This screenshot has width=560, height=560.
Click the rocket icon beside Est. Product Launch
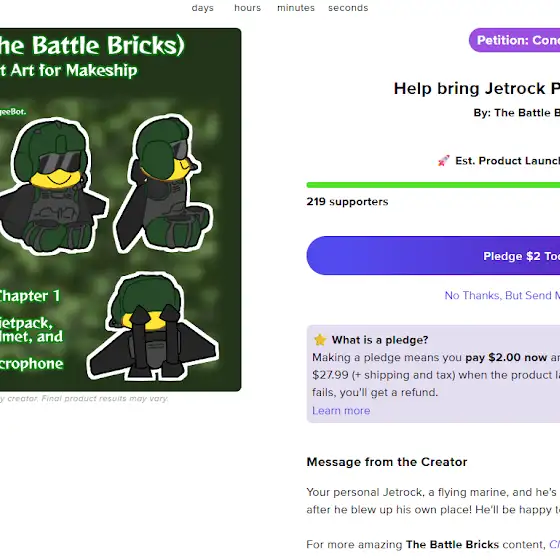[444, 161]
